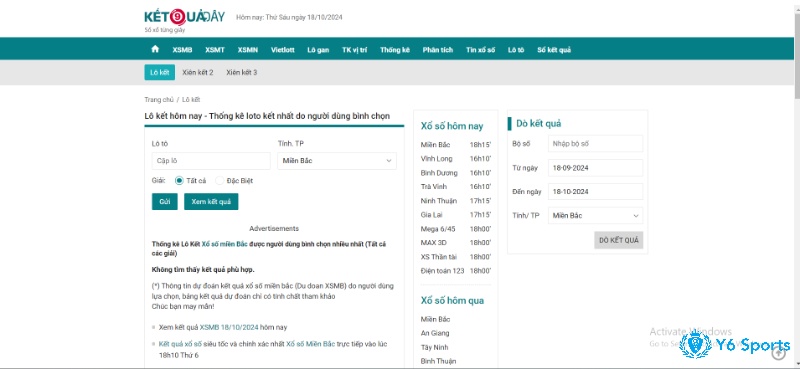Click the Xổ số hôm nay heading
Screen dimensions: 800x369
click(452, 126)
